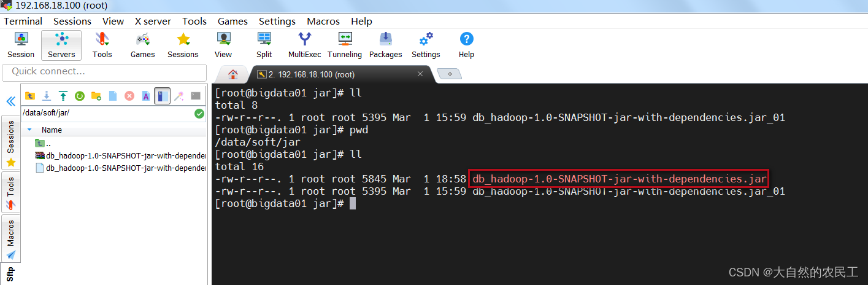Switch to the Sessions side tab
Screen dimensions: 868x285
pos(10,144)
